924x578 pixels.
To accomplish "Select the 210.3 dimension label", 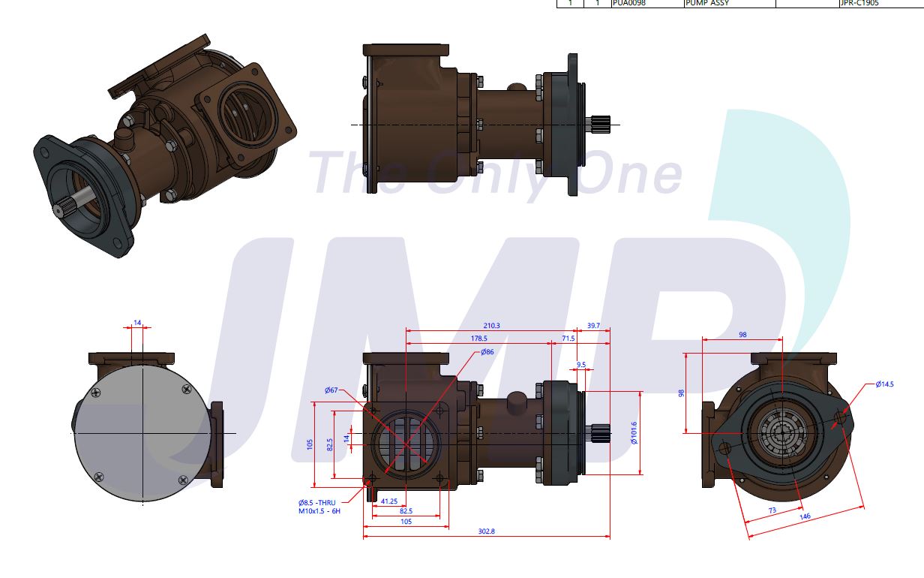I will 492,326.
